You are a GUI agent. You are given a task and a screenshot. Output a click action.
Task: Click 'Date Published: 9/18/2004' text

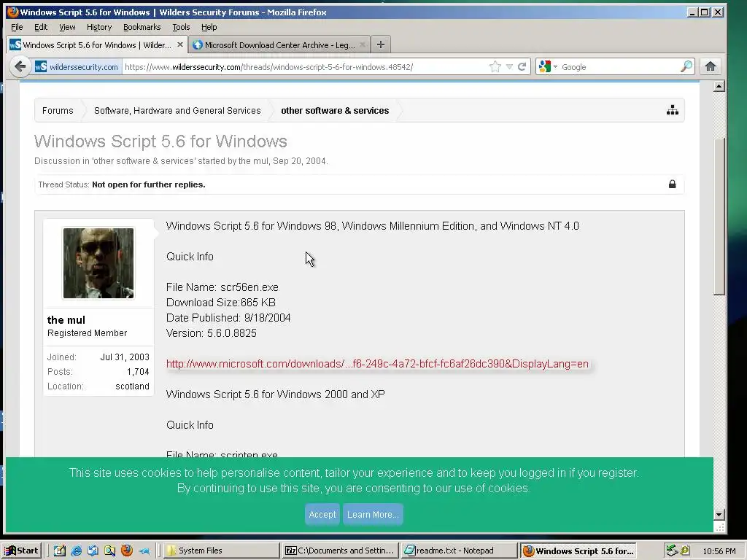[228, 318]
